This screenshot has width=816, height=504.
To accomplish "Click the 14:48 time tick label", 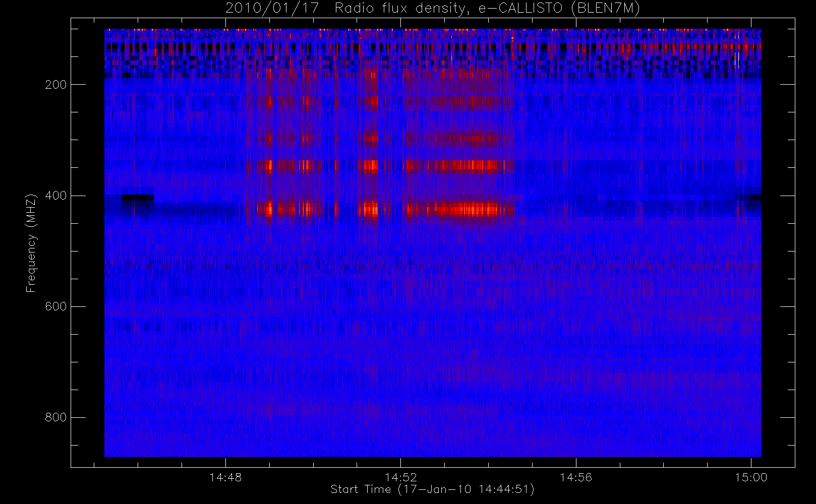I will [225, 477].
